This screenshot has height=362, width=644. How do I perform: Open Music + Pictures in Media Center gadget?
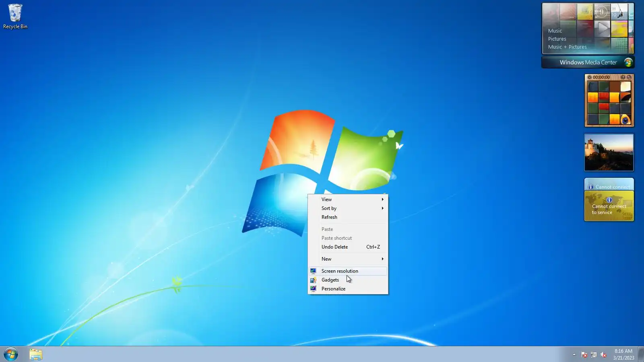coord(568,47)
